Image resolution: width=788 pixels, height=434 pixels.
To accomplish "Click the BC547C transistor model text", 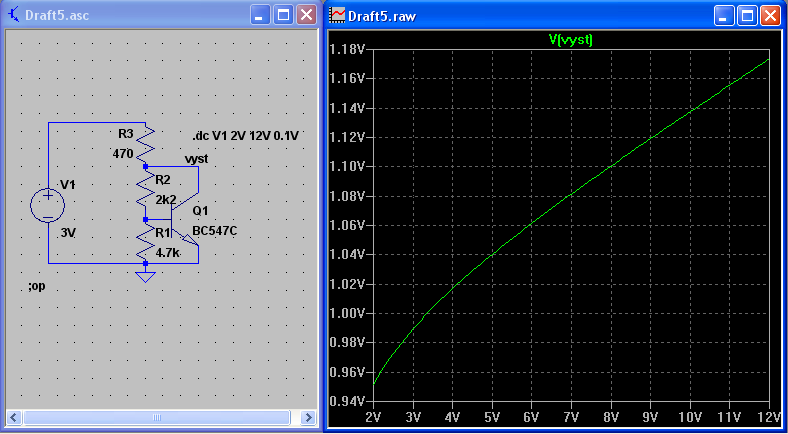I will pos(215,231).
